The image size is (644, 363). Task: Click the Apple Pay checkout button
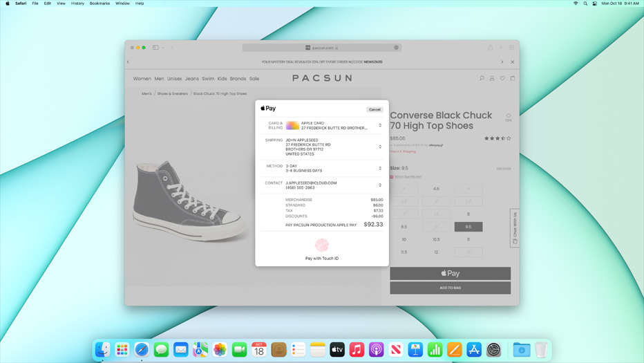[450, 273]
